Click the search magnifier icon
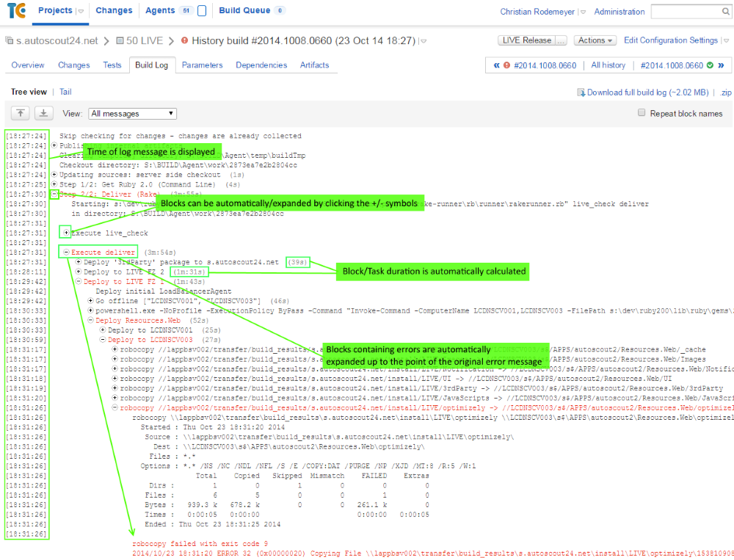This screenshot has height=560, width=734. click(x=726, y=12)
